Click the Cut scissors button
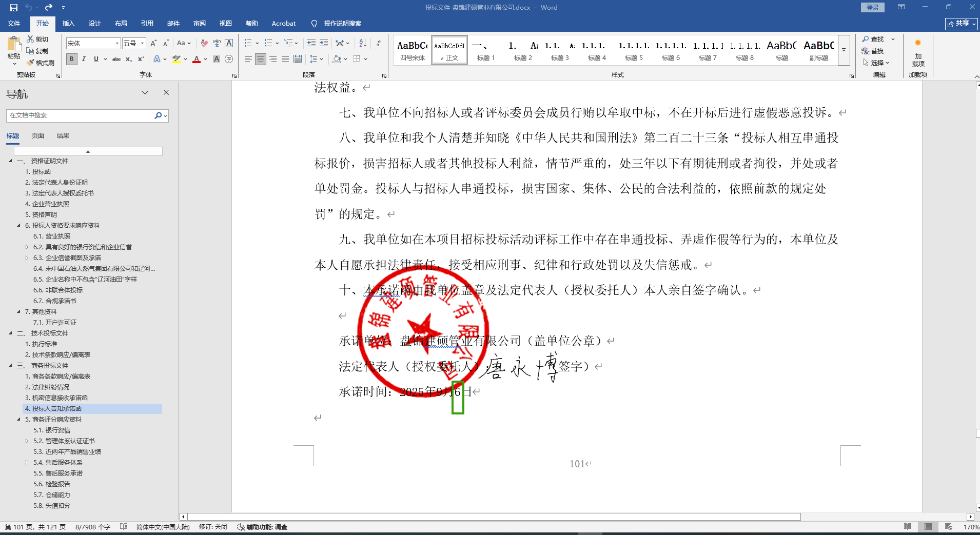Screen dimensions: 980x535 (x=37, y=39)
